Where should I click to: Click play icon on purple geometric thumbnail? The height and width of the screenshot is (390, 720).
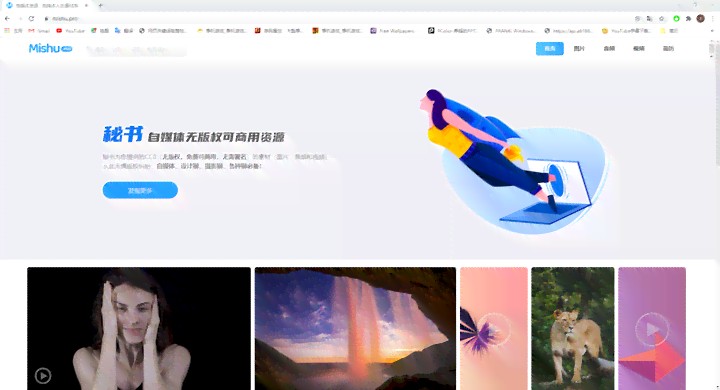(x=652, y=329)
